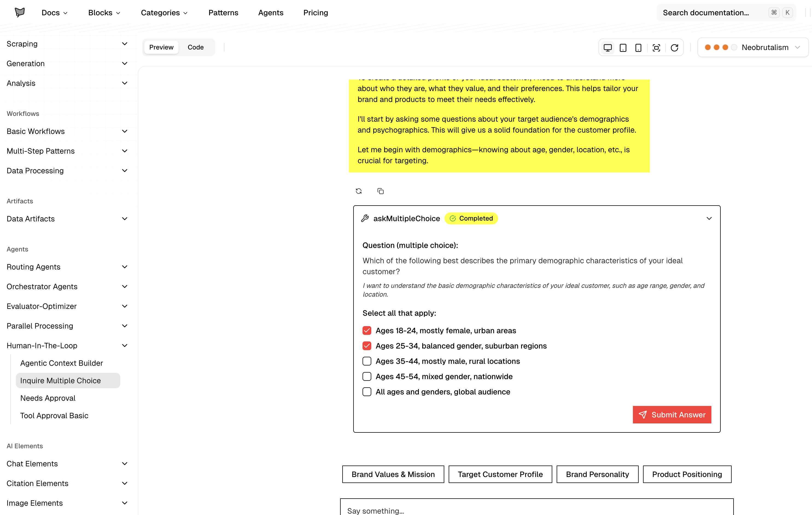Expand the Parallel Processing section

pyautogui.click(x=67, y=326)
